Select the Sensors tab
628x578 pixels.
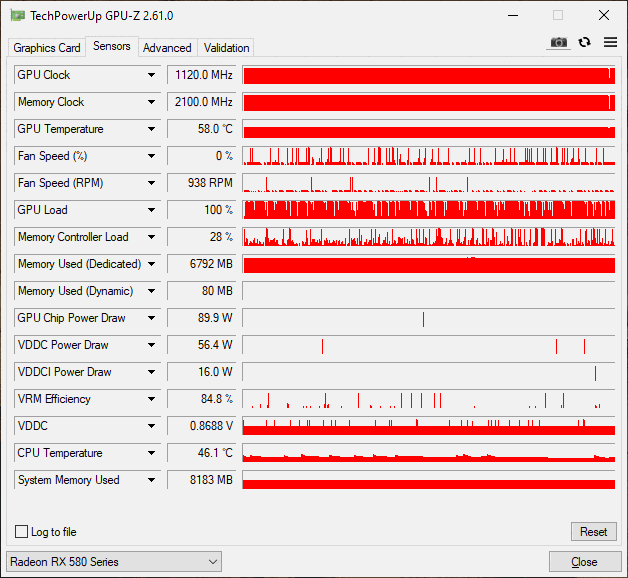tap(112, 46)
